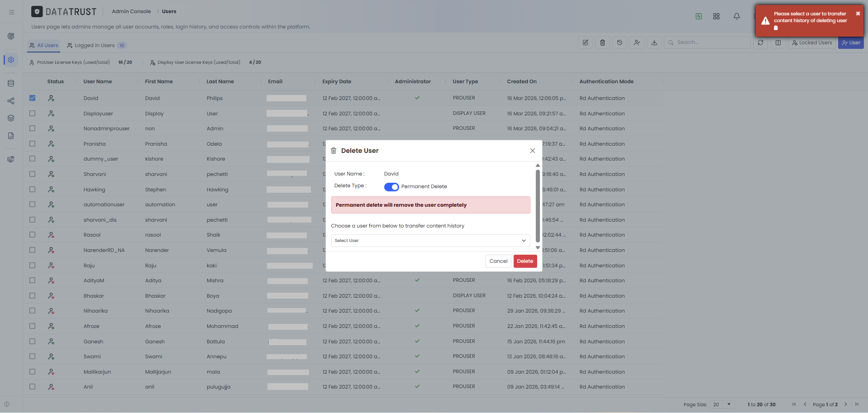This screenshot has height=413, width=868.
Task: Check the Pranisha row checkbox
Action: pyautogui.click(x=32, y=143)
